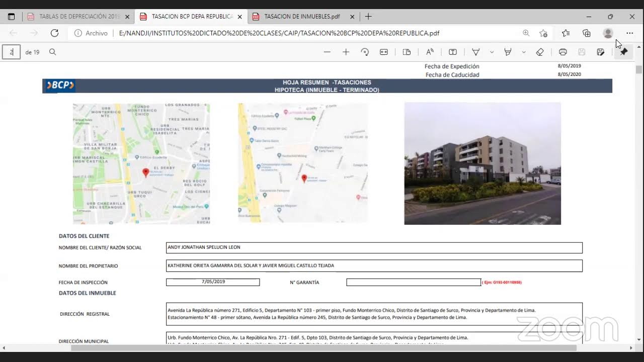The width and height of the screenshot is (644, 362).
Task: Select the Draw pen tool
Action: (475, 52)
